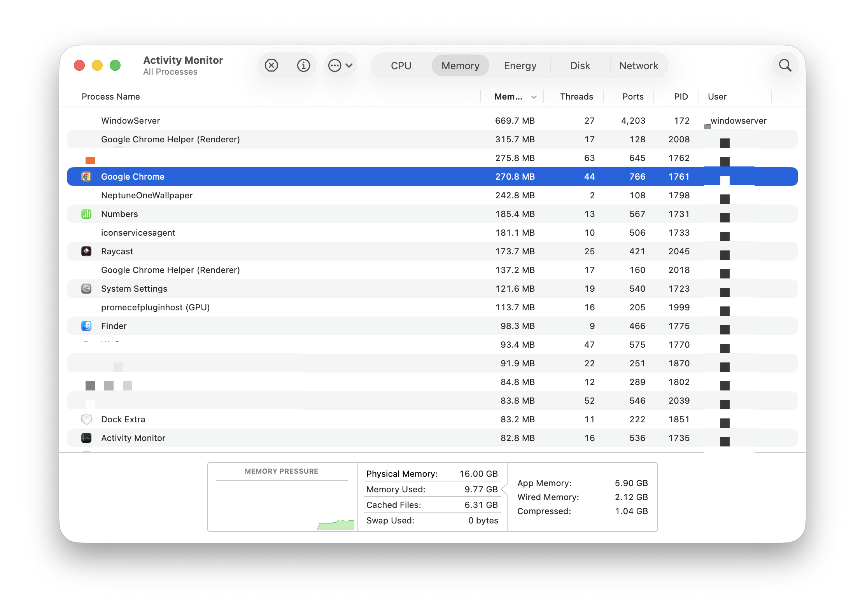Click the Cached Files 6.31 GB entry
The width and height of the screenshot is (865, 616).
pyautogui.click(x=432, y=505)
